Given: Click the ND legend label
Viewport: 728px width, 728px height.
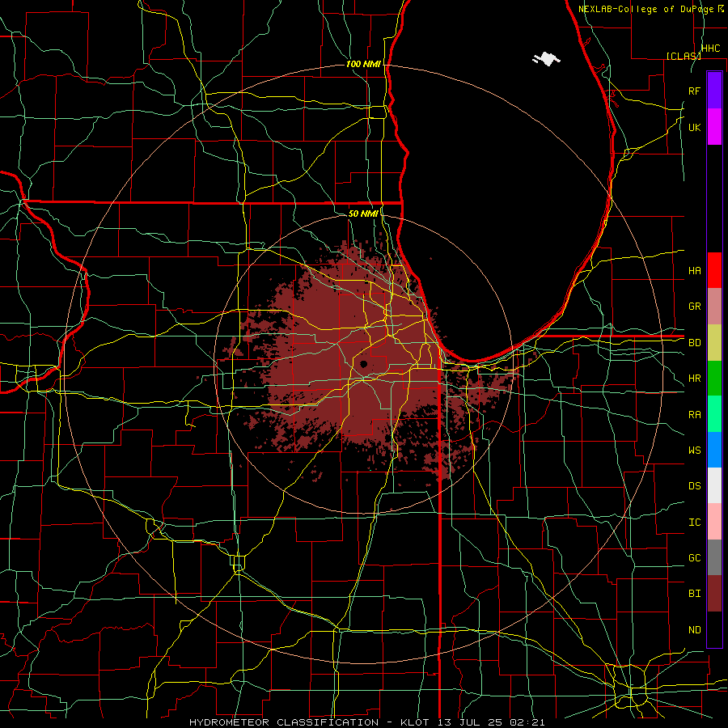Looking at the screenshot, I should (x=695, y=630).
